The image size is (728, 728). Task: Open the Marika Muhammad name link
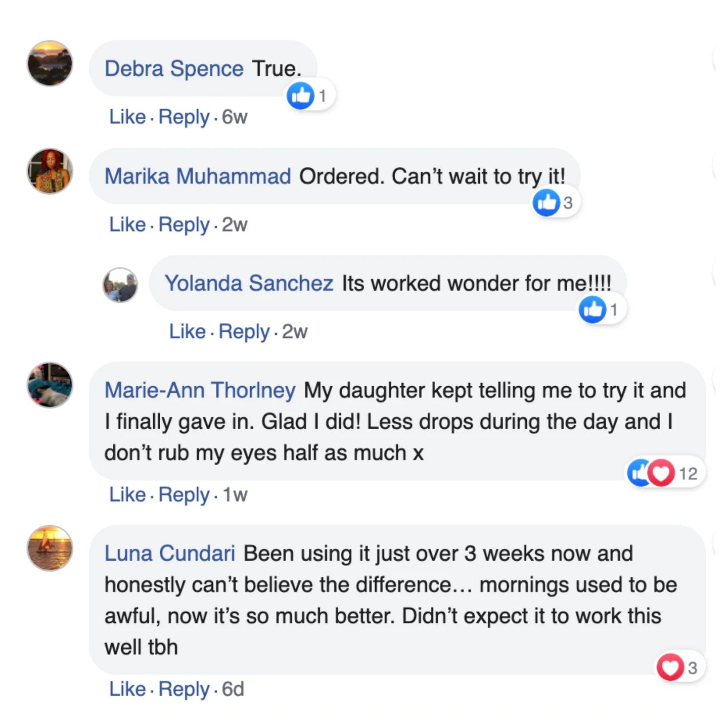click(x=198, y=176)
